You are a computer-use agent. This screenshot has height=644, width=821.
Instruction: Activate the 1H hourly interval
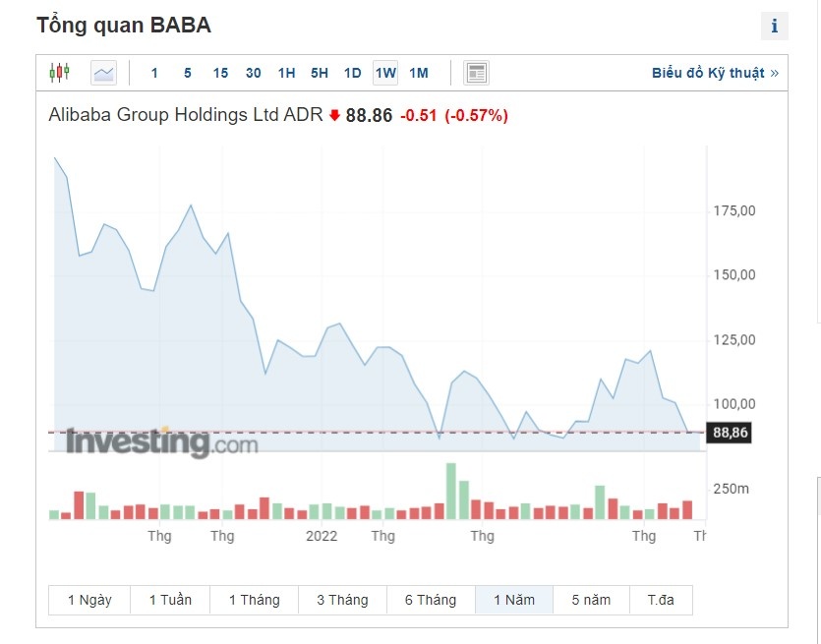pos(285,72)
